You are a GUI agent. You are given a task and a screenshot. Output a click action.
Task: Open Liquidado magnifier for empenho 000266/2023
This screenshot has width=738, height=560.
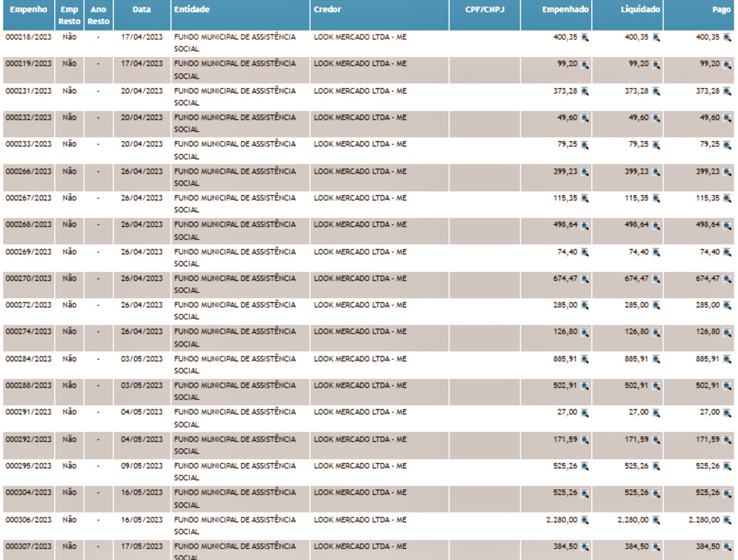(656, 172)
